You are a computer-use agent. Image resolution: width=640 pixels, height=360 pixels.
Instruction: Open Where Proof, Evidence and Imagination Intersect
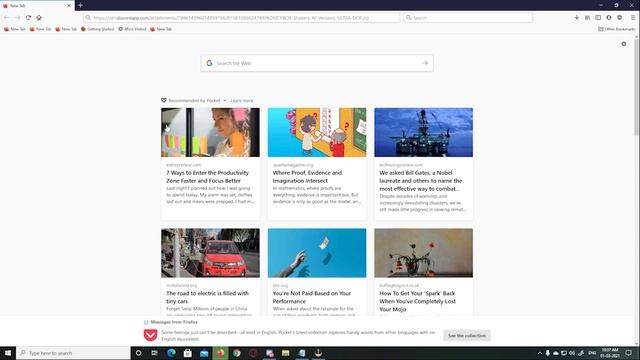click(307, 177)
